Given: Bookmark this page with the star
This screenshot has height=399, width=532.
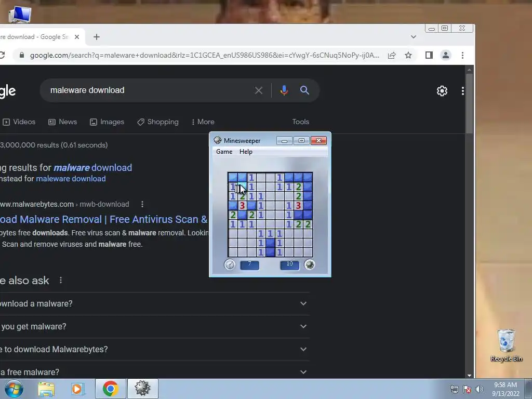Looking at the screenshot, I should tap(408, 55).
